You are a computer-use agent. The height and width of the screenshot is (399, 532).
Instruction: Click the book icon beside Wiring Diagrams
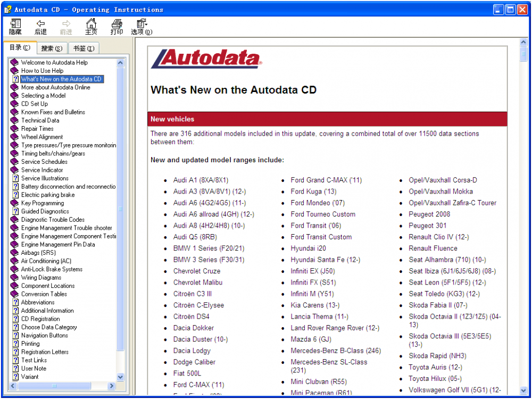[14, 278]
